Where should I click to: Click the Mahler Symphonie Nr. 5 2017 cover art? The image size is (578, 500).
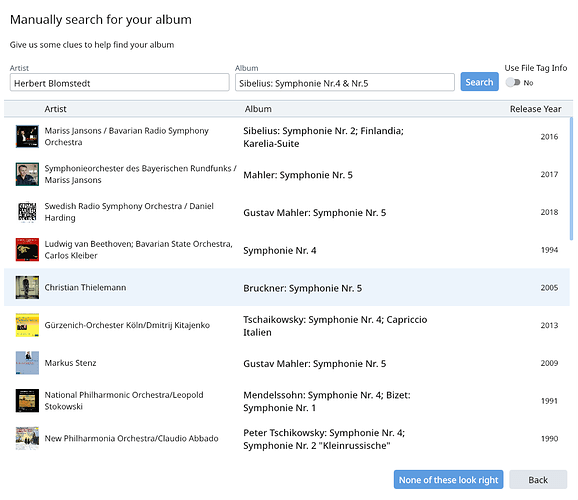tap(27, 174)
